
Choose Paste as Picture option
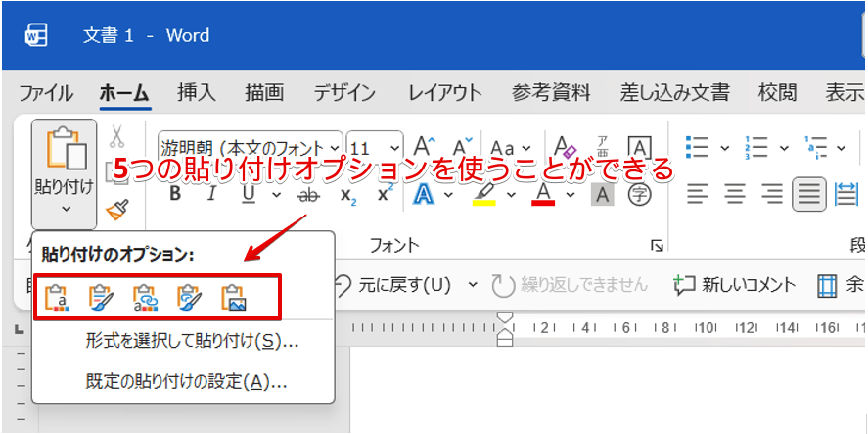point(234,297)
